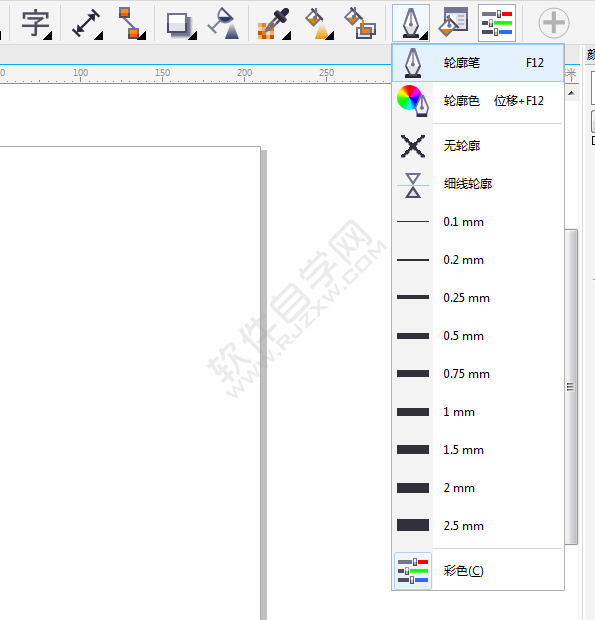Image resolution: width=595 pixels, height=620 pixels.
Task: Expand the Dimension tool flyout arrow
Action: [99, 36]
